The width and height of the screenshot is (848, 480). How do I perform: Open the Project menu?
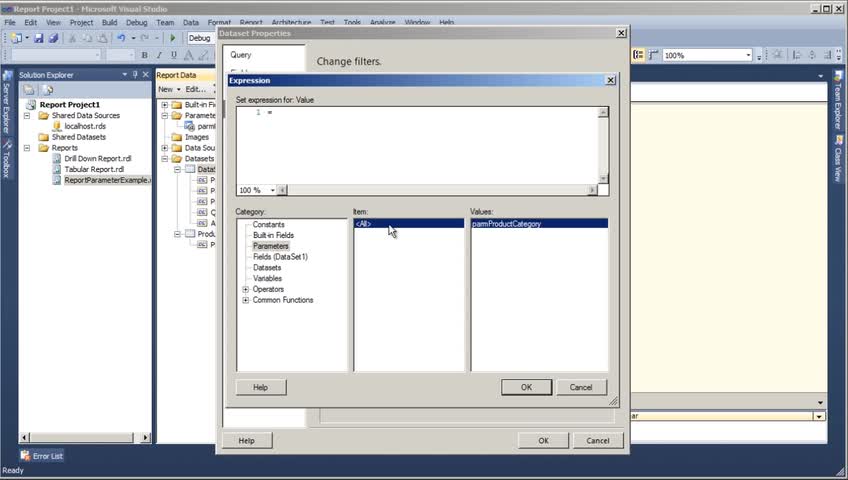point(81,22)
